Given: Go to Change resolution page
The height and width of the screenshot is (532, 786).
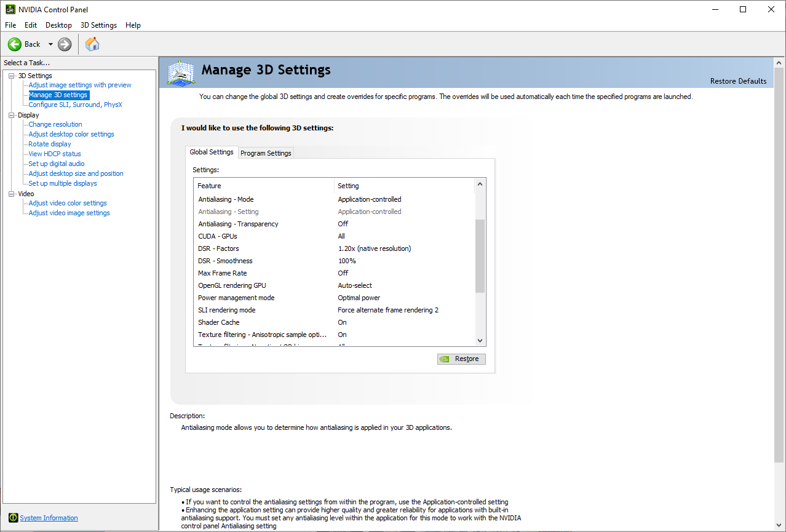Looking at the screenshot, I should click(55, 124).
